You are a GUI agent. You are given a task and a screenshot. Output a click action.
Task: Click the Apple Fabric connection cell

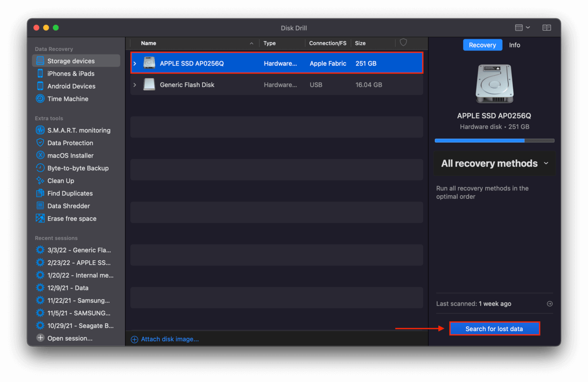328,64
